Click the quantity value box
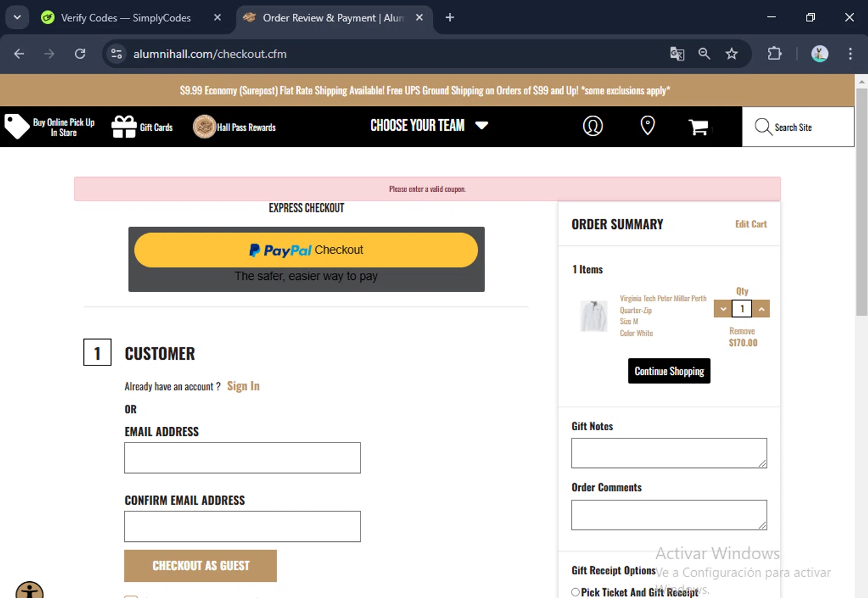Viewport: 868px width, 598px height. click(742, 309)
